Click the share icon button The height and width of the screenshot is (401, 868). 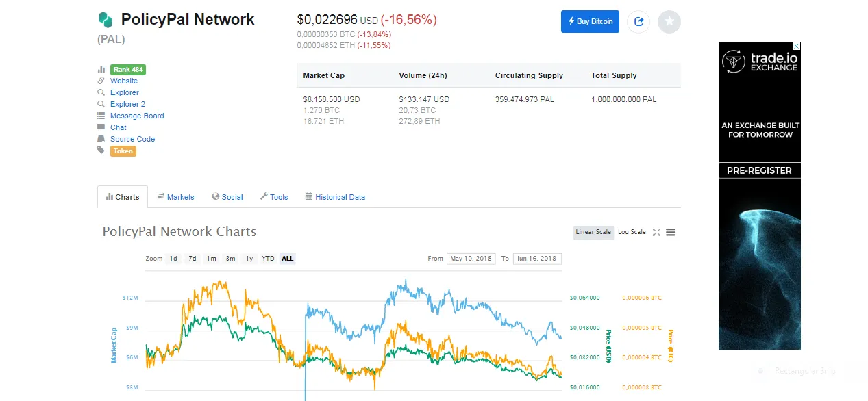638,22
